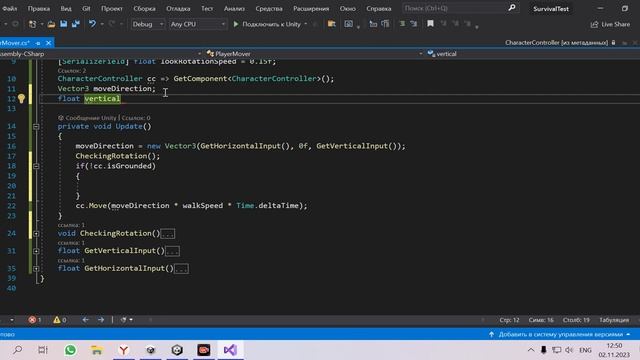
Task: Open the Анализ menu
Action: [234, 8]
